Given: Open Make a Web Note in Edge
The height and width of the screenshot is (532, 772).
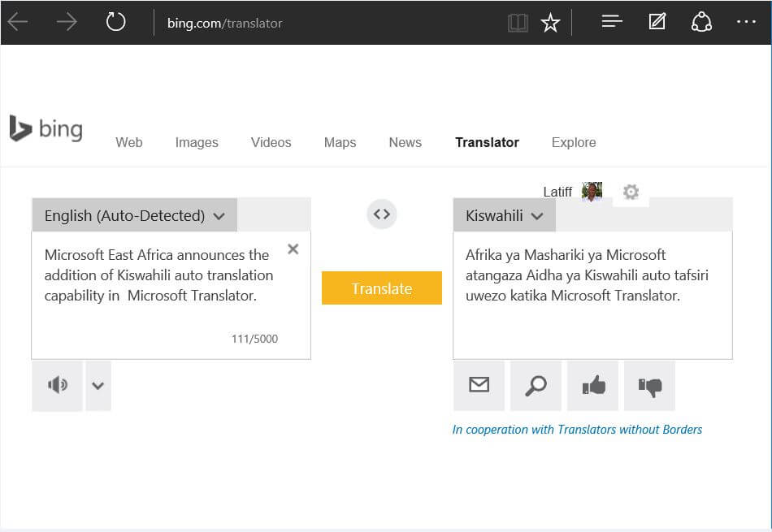Looking at the screenshot, I should (x=657, y=22).
